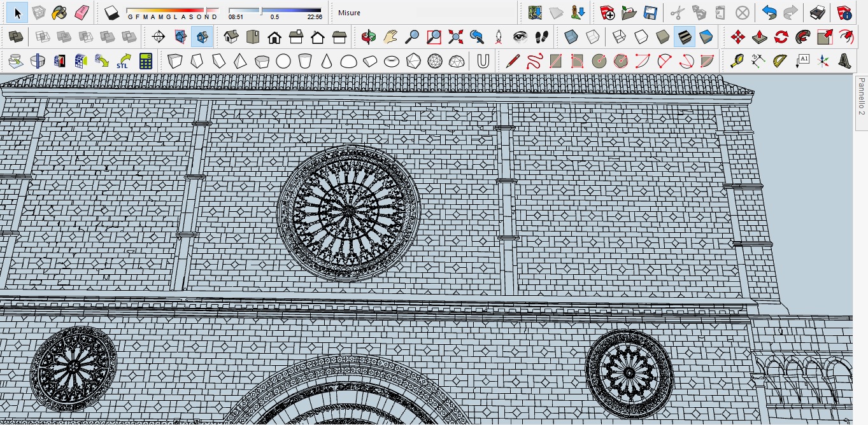The height and width of the screenshot is (425, 868).
Task: Enable Shaded With Textures style
Action: tap(685, 37)
